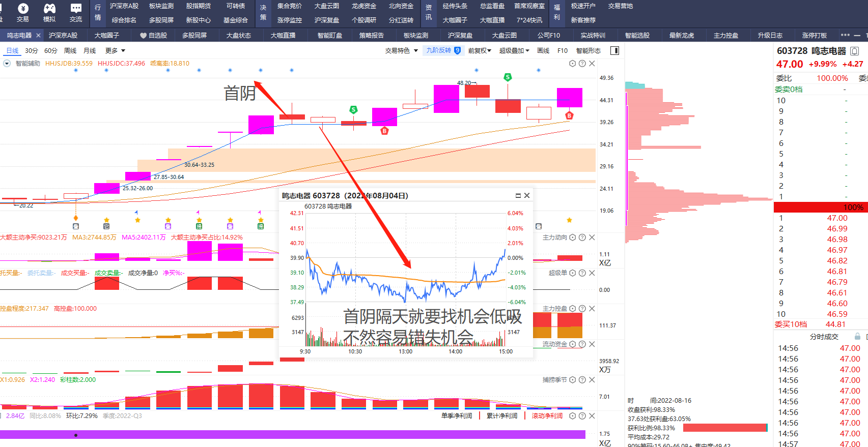The width and height of the screenshot is (868, 447).
Task: Click the 委卖0档 label
Action: click(x=789, y=90)
